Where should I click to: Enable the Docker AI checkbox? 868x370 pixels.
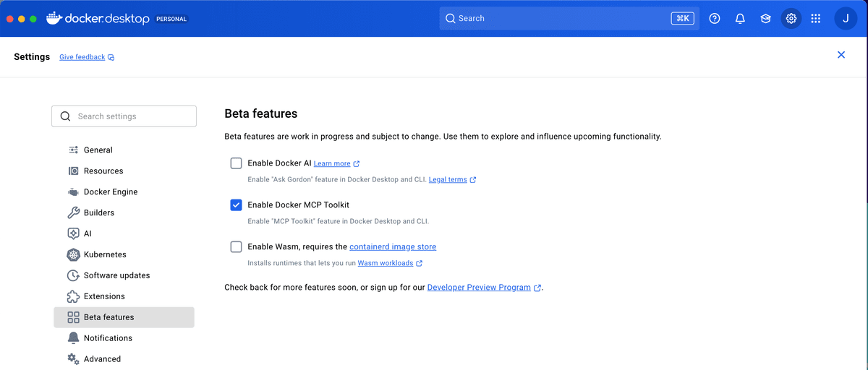pyautogui.click(x=236, y=163)
